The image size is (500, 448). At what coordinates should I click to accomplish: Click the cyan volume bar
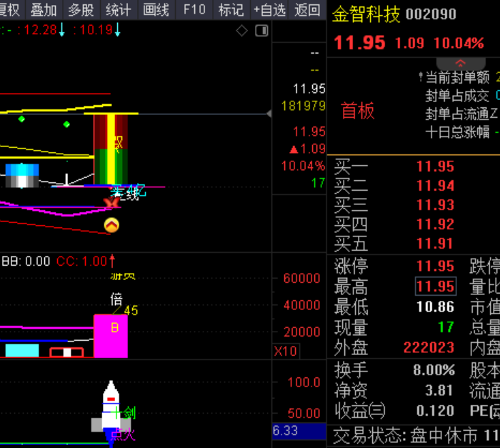[x=22, y=350]
